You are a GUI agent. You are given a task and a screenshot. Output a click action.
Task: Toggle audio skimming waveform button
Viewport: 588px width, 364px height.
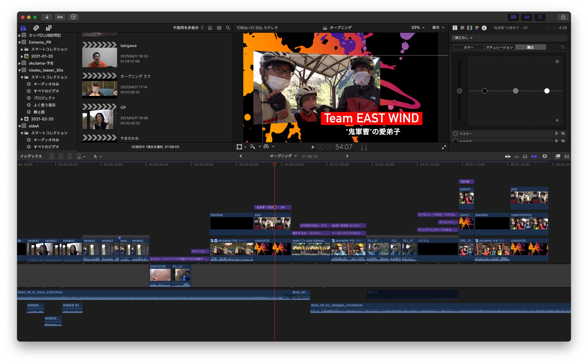(x=516, y=157)
